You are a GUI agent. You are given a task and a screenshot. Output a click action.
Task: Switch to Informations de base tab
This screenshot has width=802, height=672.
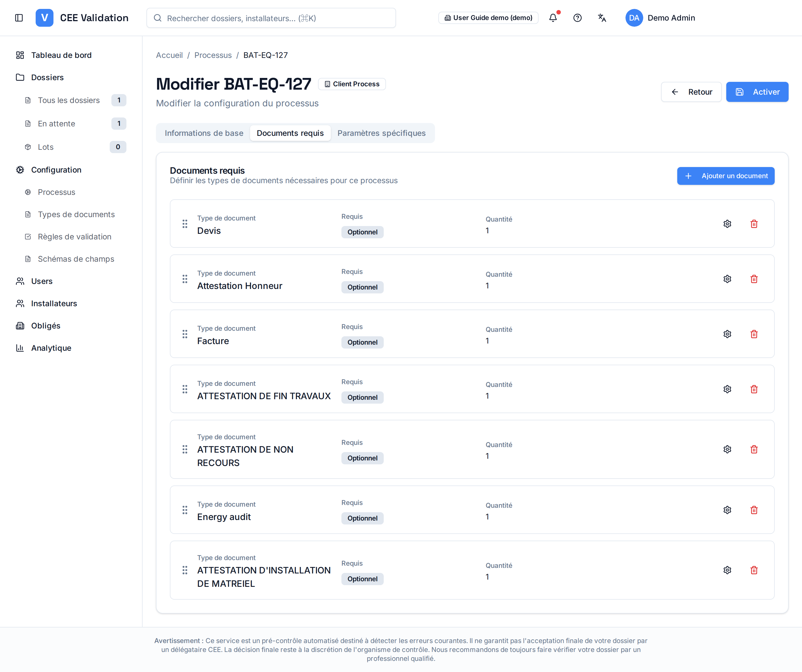tap(204, 133)
